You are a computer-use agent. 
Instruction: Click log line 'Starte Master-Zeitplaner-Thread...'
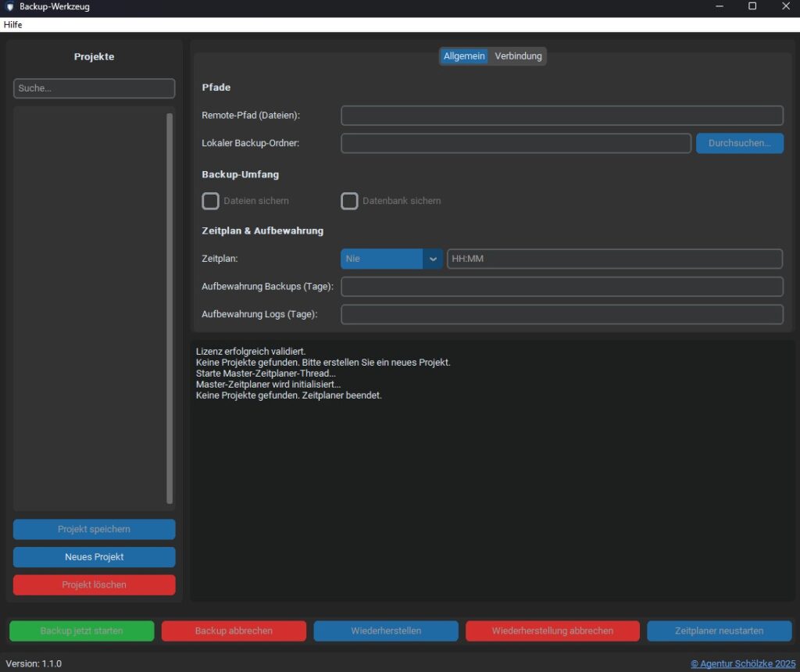click(266, 374)
